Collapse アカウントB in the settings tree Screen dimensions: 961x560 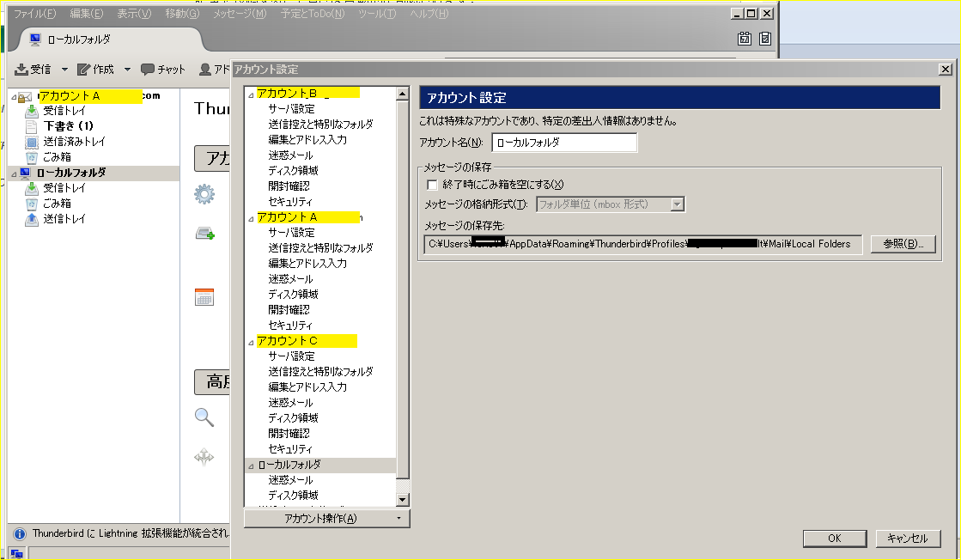(251, 94)
